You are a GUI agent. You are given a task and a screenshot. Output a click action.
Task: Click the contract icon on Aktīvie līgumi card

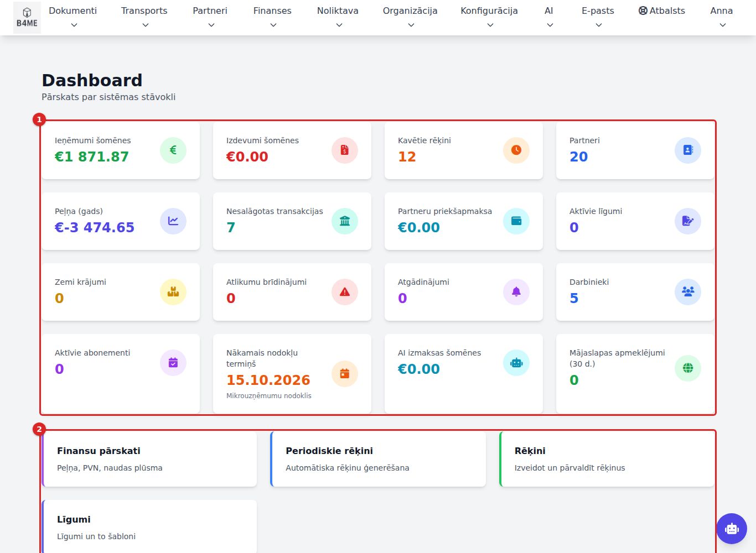tap(688, 221)
